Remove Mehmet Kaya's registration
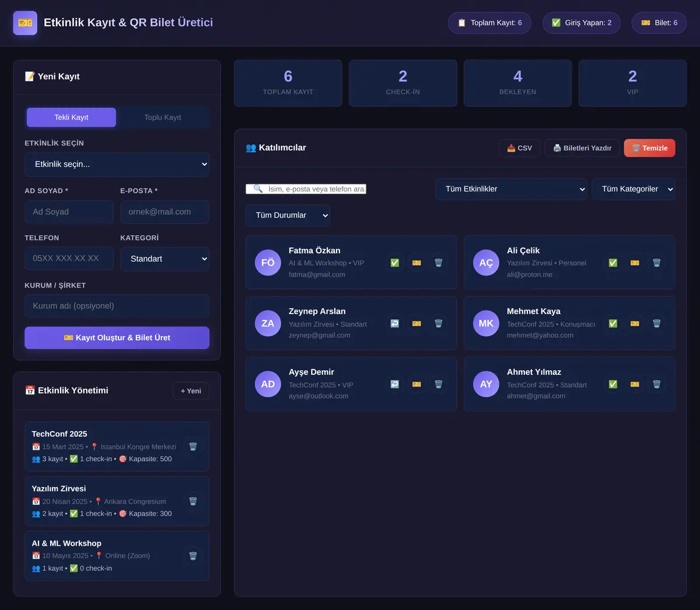This screenshot has width=700, height=610. [657, 323]
